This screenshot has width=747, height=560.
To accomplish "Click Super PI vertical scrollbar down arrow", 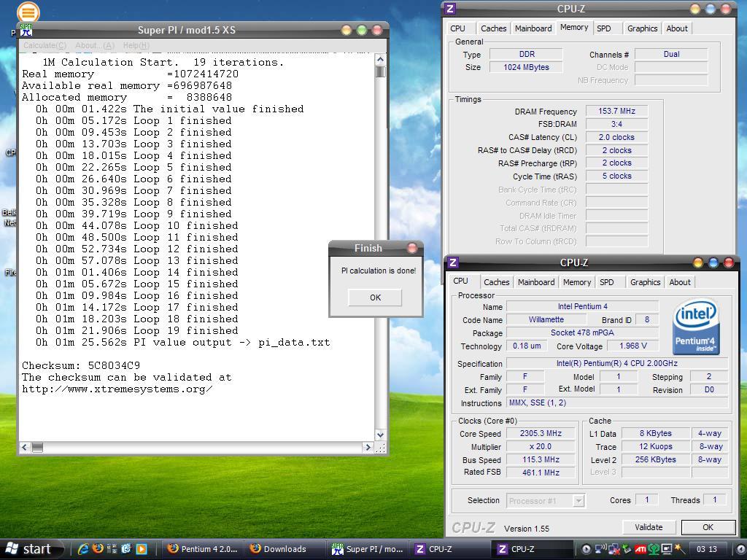I will click(380, 435).
